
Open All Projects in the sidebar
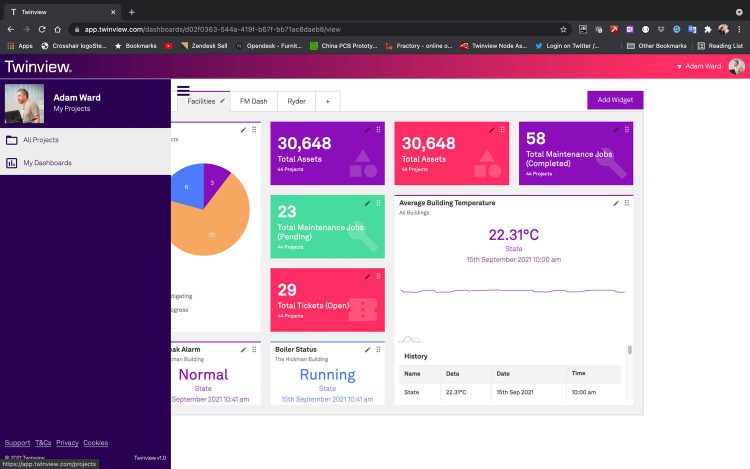[x=41, y=140]
